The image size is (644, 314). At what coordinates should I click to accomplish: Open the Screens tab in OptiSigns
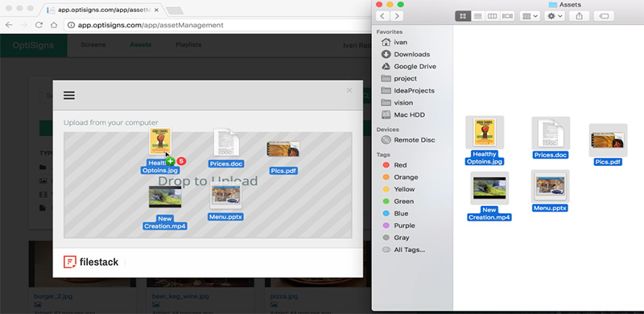tap(93, 45)
